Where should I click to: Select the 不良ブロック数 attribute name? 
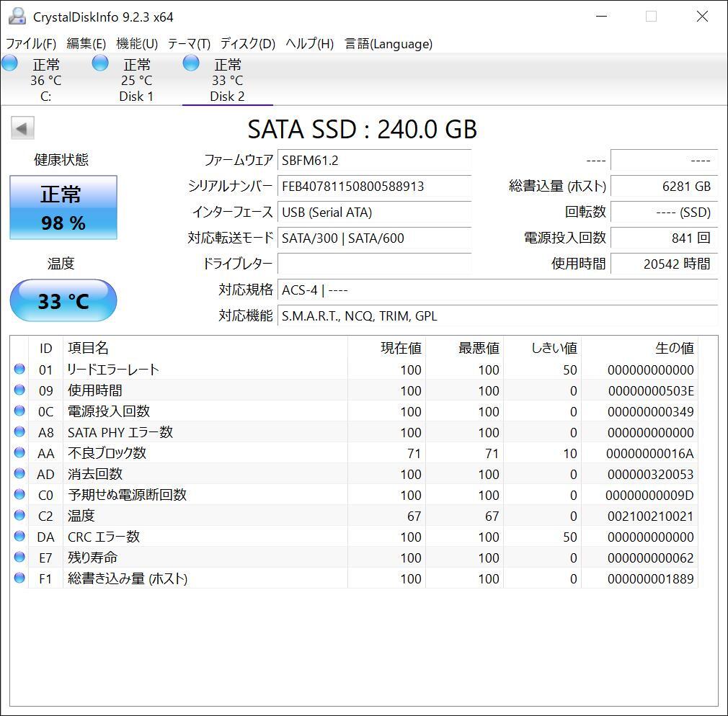[x=107, y=453]
